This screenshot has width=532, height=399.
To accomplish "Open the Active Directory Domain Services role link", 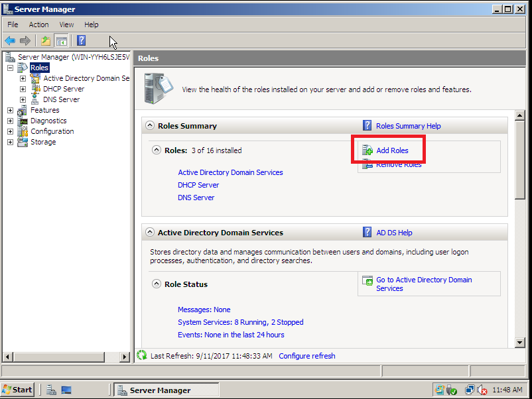I will (230, 172).
